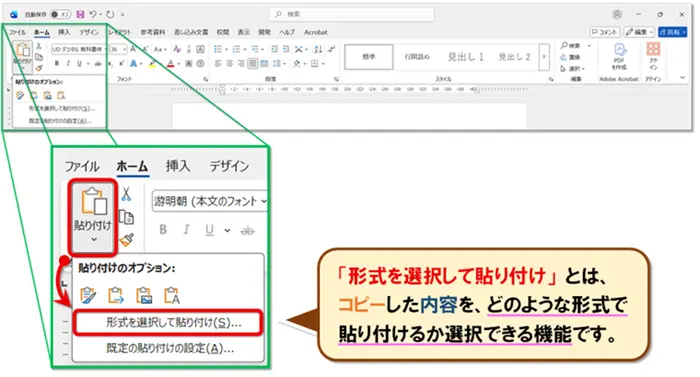This screenshot has height=377, width=700.
Task: Toggle Subscript x₂ in the ribbon
Action: (x=110, y=64)
